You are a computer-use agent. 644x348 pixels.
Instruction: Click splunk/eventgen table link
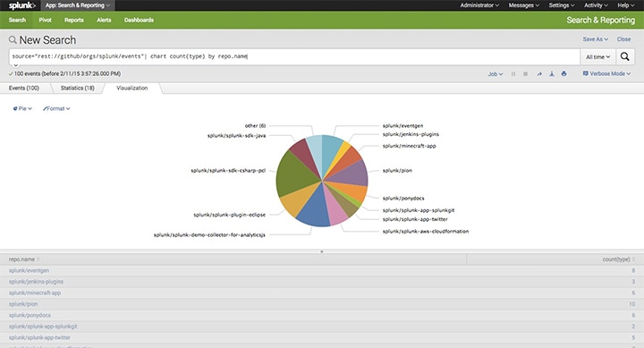[x=29, y=271]
